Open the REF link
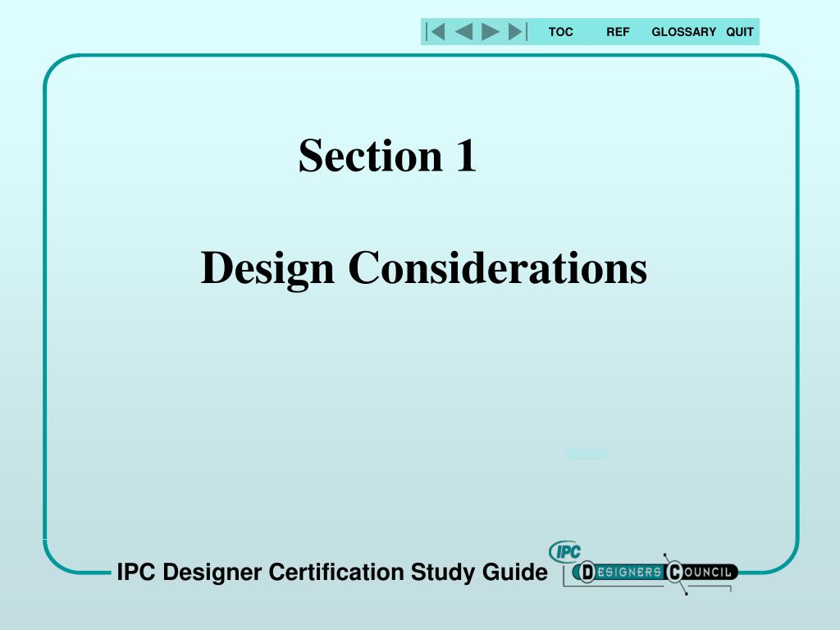840x630 pixels. 618,32
